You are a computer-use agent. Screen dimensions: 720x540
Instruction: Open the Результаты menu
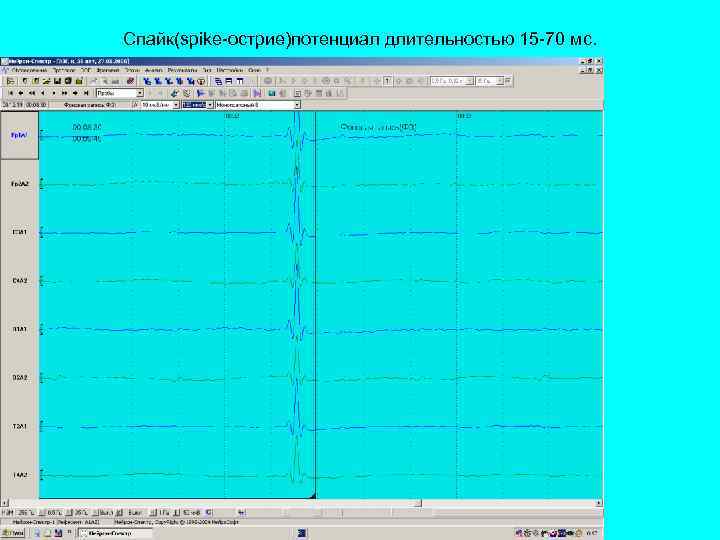(x=182, y=70)
